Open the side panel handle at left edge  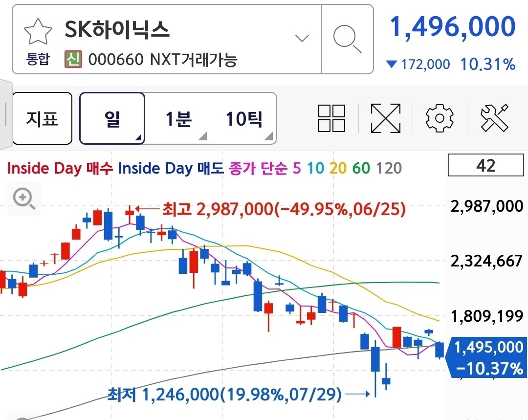6,114
